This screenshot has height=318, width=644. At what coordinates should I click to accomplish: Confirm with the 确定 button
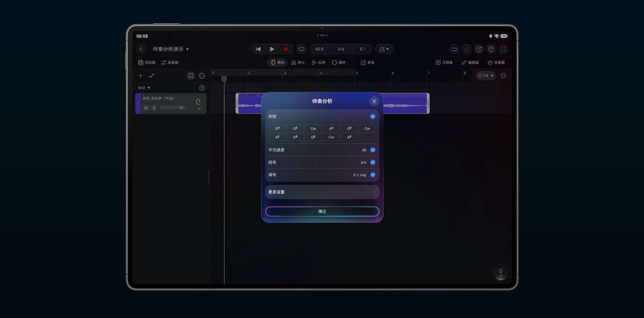322,211
